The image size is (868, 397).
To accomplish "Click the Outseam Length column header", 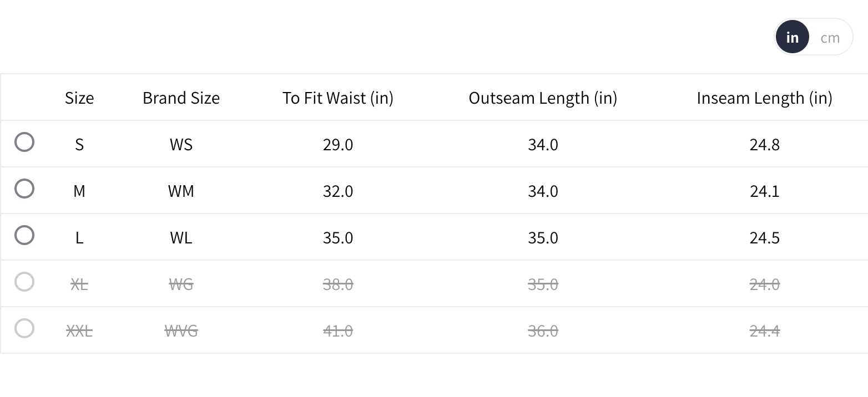I will [x=543, y=98].
